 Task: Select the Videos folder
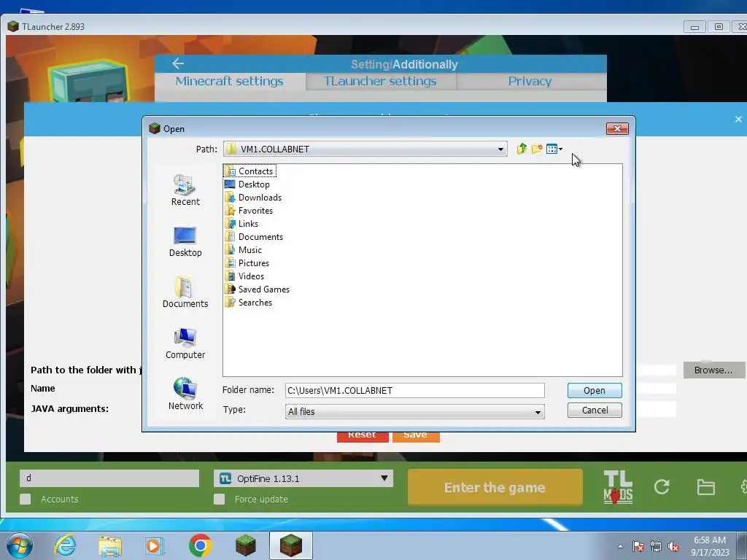[x=244, y=276]
